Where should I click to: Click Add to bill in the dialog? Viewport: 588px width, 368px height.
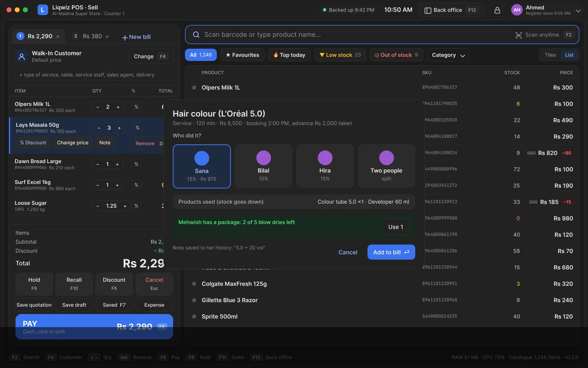391,252
